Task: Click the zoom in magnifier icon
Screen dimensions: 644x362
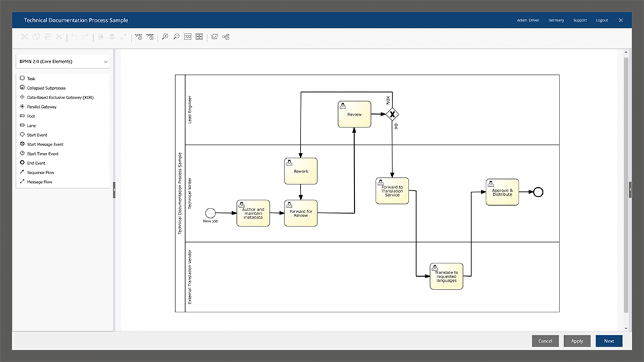Action: tap(165, 37)
